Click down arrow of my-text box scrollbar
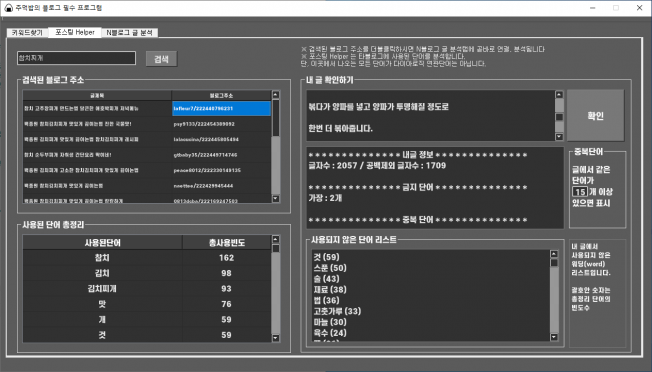652x372 pixels. pos(559,137)
